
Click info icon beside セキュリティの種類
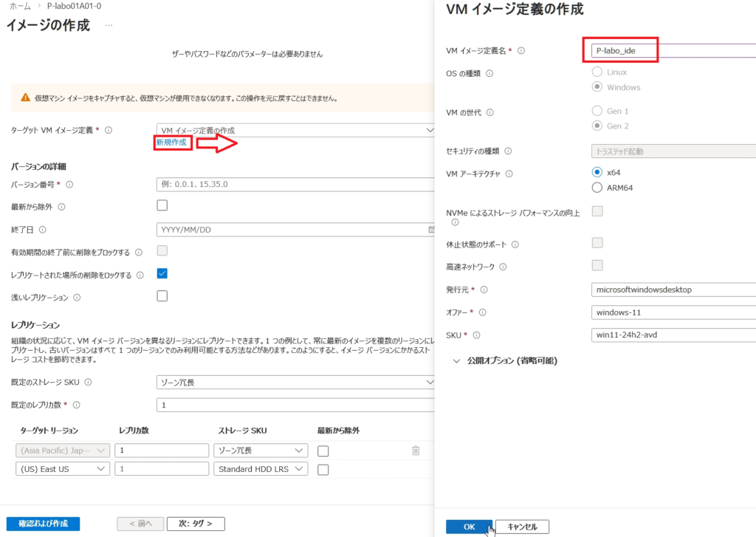click(508, 151)
